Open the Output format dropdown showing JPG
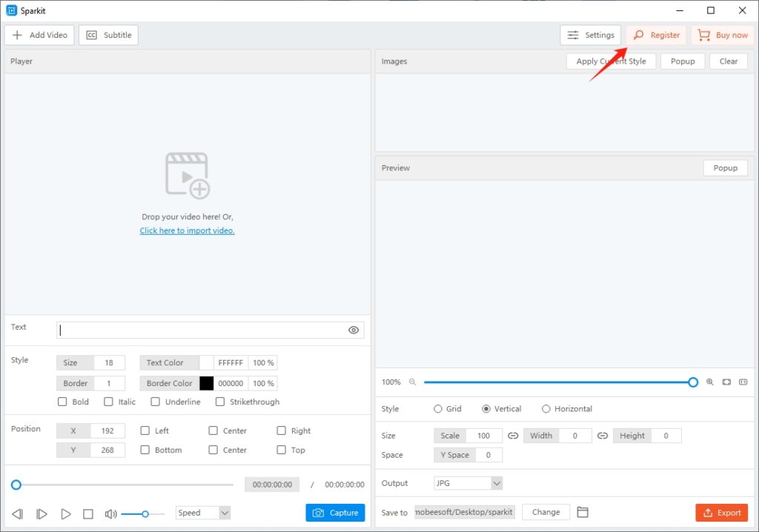Screen dimensions: 759x532 pos(468,482)
